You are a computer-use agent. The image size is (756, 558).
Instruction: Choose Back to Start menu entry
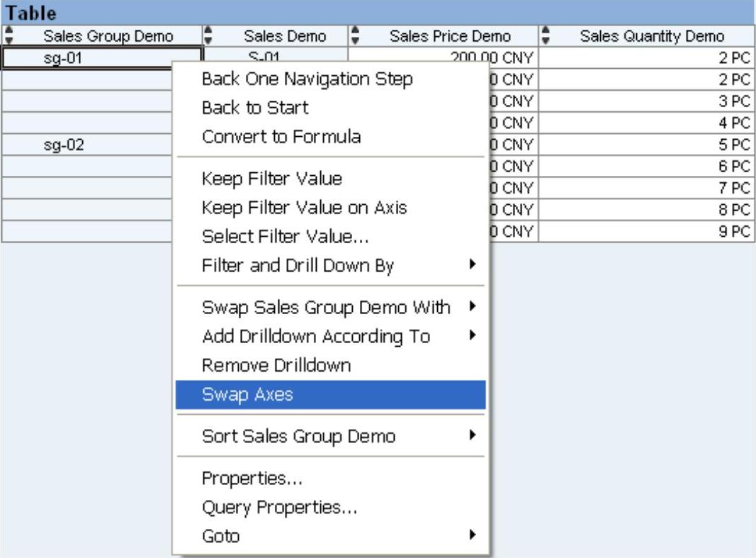click(254, 109)
